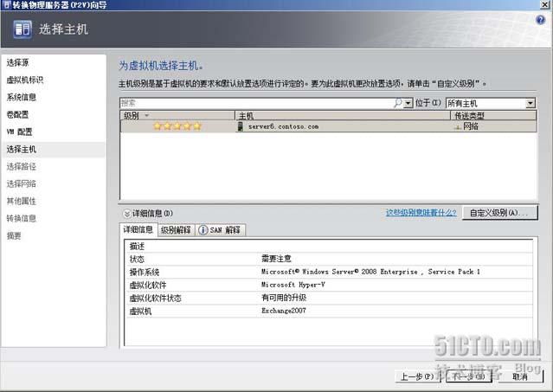Image resolution: width=553 pixels, height=392 pixels.
Task: Click the 虚拟化软件状态 row label
Action: pos(155,299)
